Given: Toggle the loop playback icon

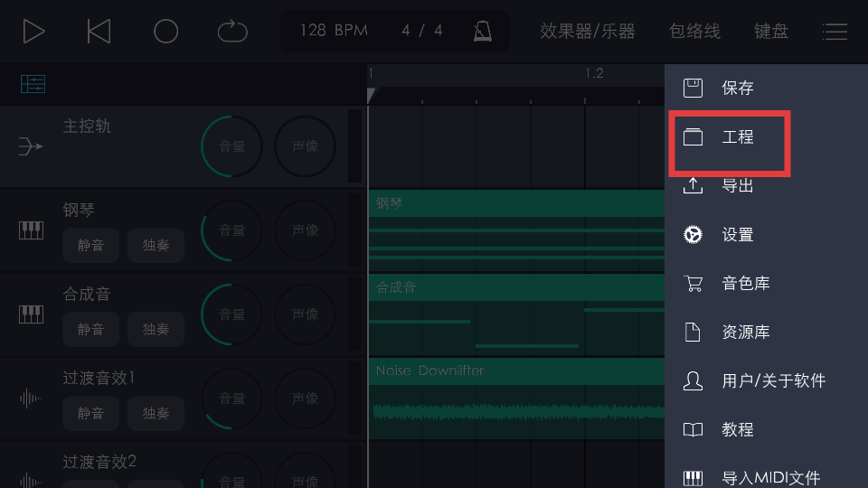Looking at the screenshot, I should 232,32.
